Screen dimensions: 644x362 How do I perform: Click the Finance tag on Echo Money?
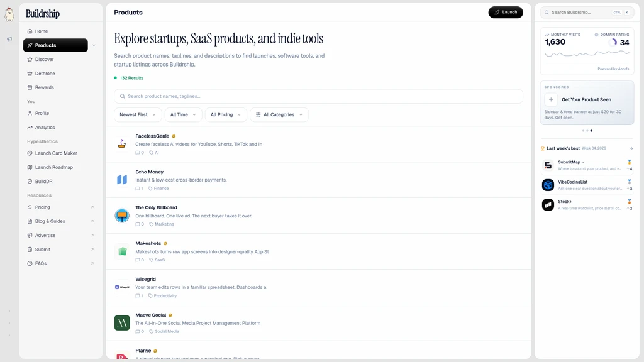158,189
